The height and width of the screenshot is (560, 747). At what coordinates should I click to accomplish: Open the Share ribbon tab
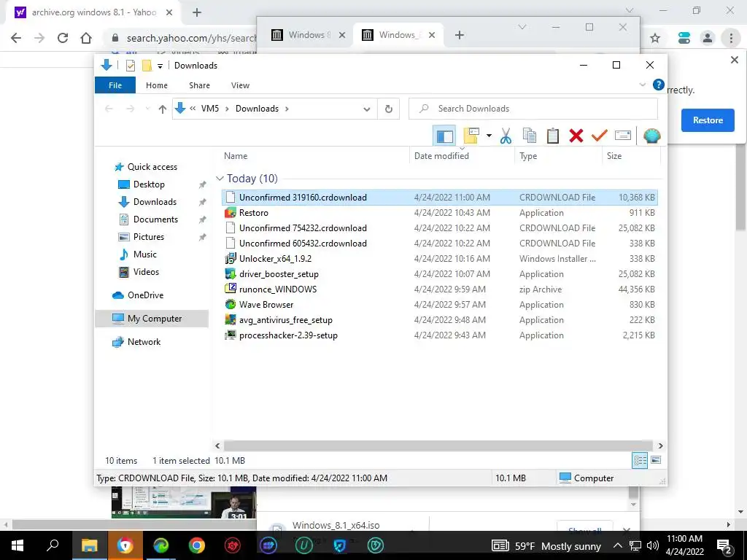tap(199, 85)
